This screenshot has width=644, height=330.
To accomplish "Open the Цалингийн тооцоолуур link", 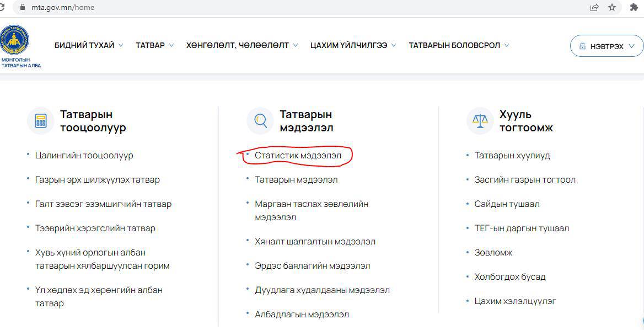I will pos(84,156).
